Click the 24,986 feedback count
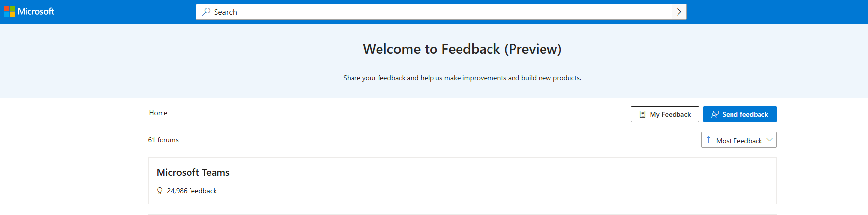Viewport: 868px width, 215px height. click(x=191, y=191)
